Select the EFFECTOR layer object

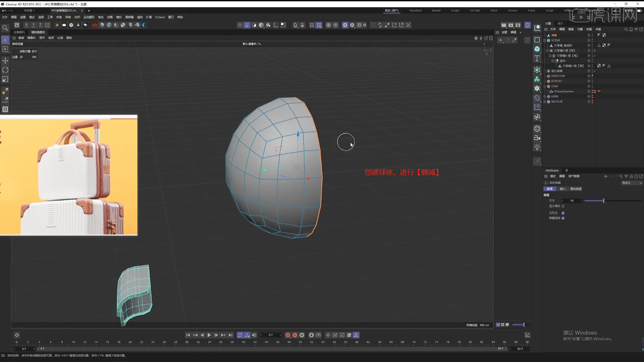tap(558, 76)
